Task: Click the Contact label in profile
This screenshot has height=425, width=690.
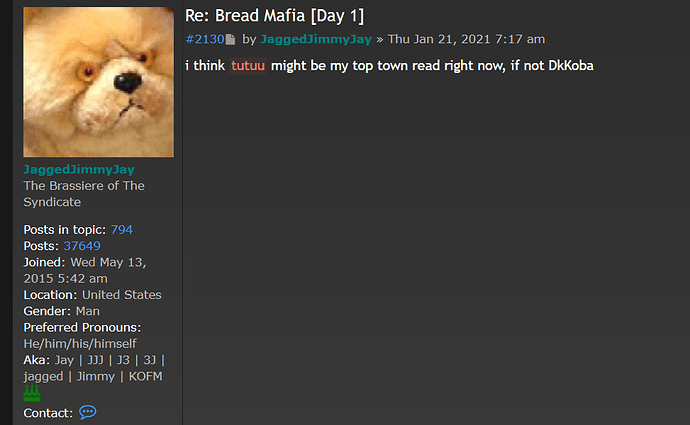Action: (48, 413)
